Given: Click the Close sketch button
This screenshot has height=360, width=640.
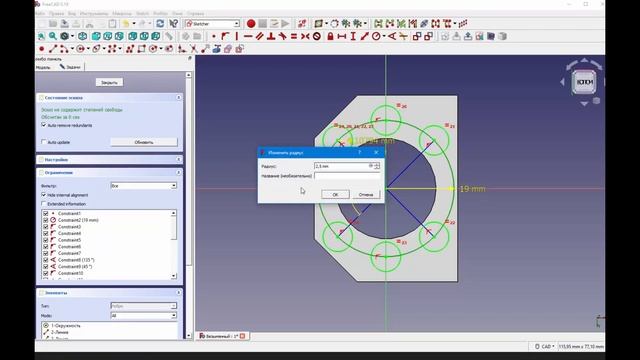Looking at the screenshot, I should 109,82.
